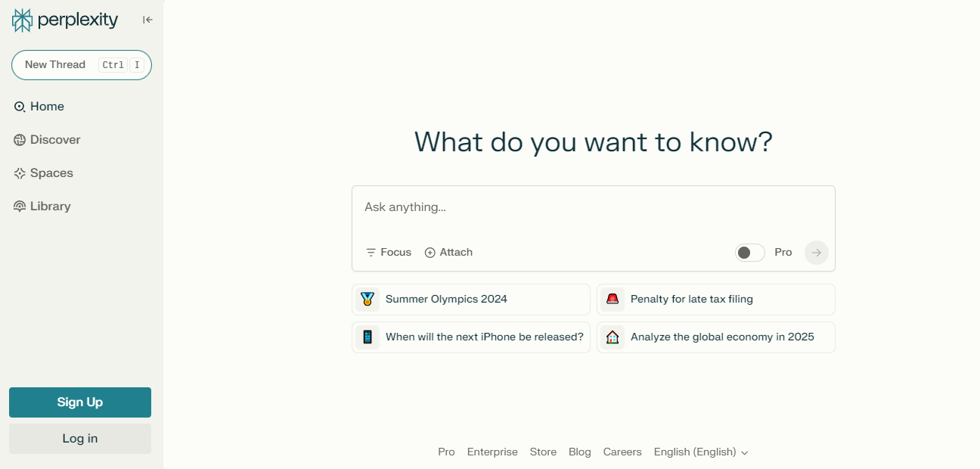This screenshot has width=980, height=469.
Task: Expand the English language selector
Action: click(701, 452)
